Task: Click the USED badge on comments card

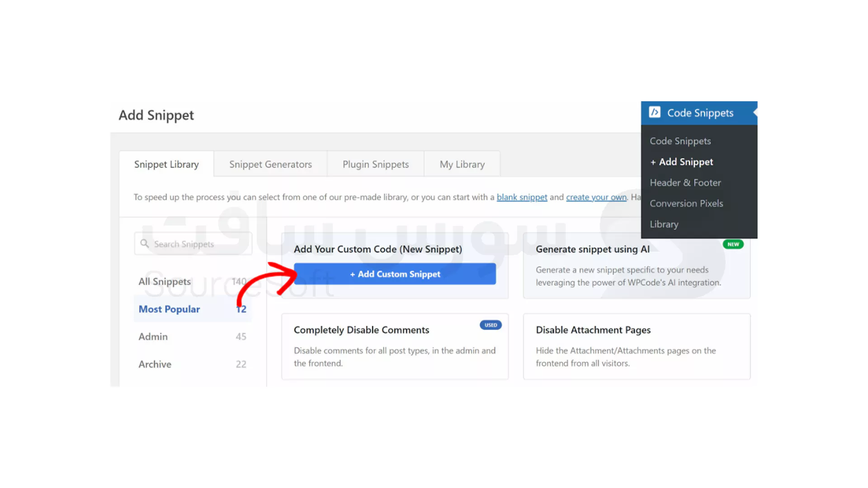Action: click(x=491, y=325)
